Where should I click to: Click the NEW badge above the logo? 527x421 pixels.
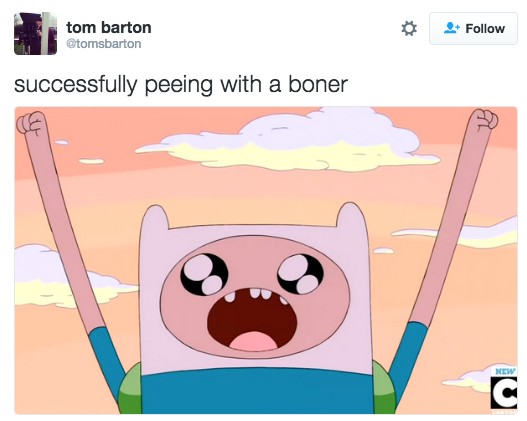(x=505, y=372)
